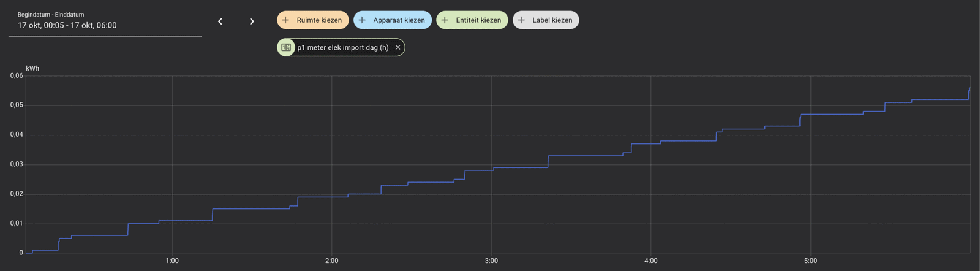The width and height of the screenshot is (980, 271).
Task: Open the Entiteit kiezen picker
Action: (478, 20)
